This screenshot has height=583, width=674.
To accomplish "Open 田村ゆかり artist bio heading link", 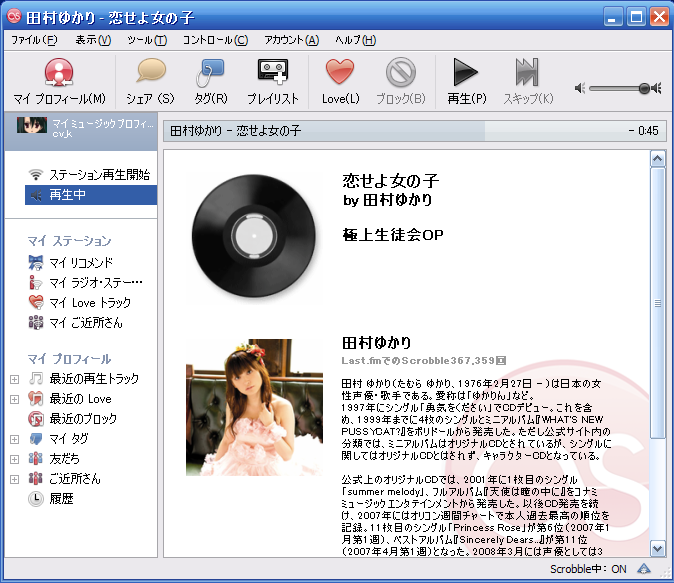I will [377, 343].
